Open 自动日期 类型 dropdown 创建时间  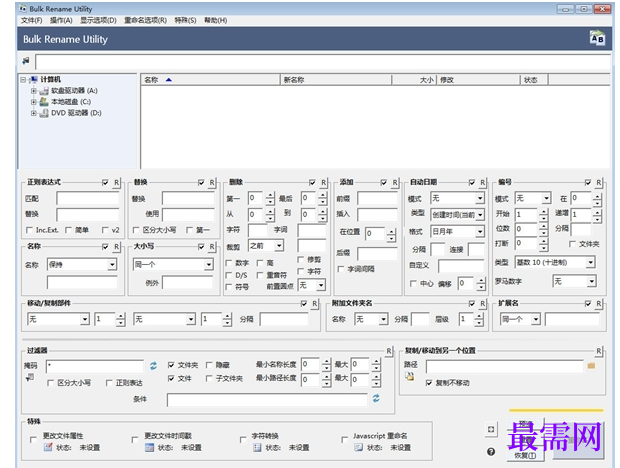(480, 215)
